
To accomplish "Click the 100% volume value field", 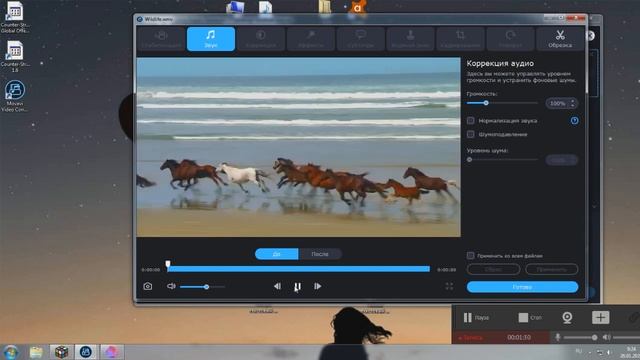I will tap(557, 103).
